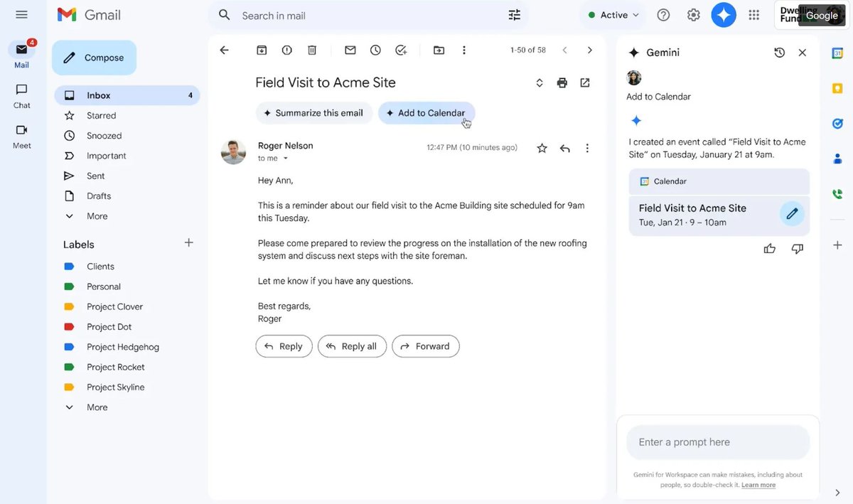Open the toolbar More options menu
The image size is (853, 504).
pyautogui.click(x=463, y=50)
